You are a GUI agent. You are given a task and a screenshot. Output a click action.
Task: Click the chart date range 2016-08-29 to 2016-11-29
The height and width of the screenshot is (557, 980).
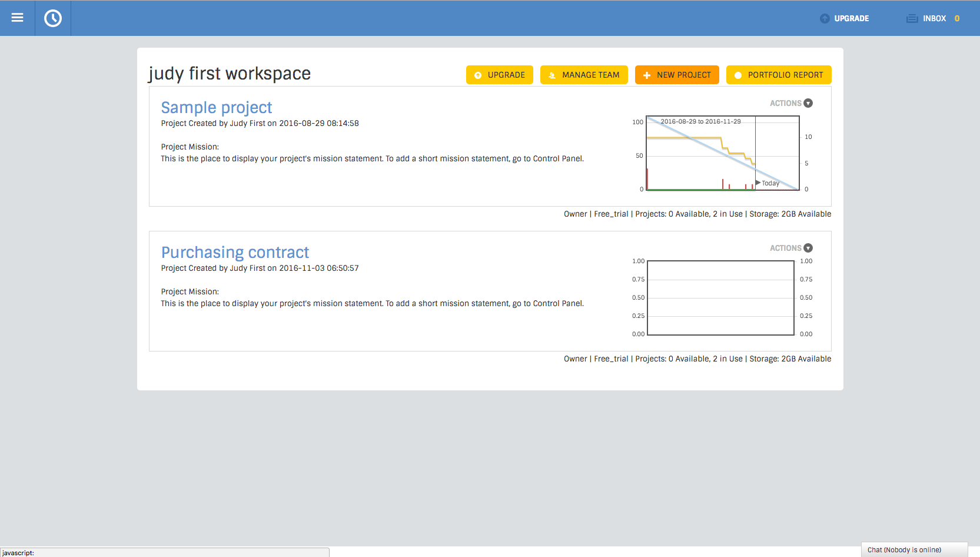(700, 121)
